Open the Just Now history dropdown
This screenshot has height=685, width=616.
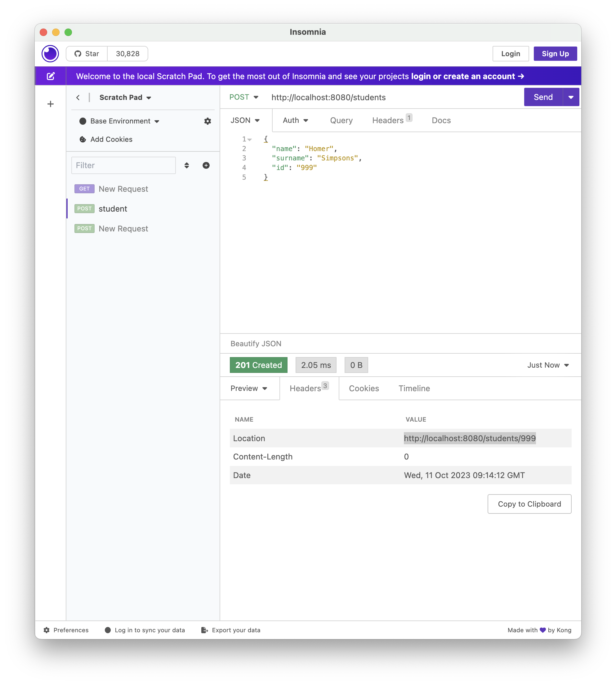tap(548, 365)
